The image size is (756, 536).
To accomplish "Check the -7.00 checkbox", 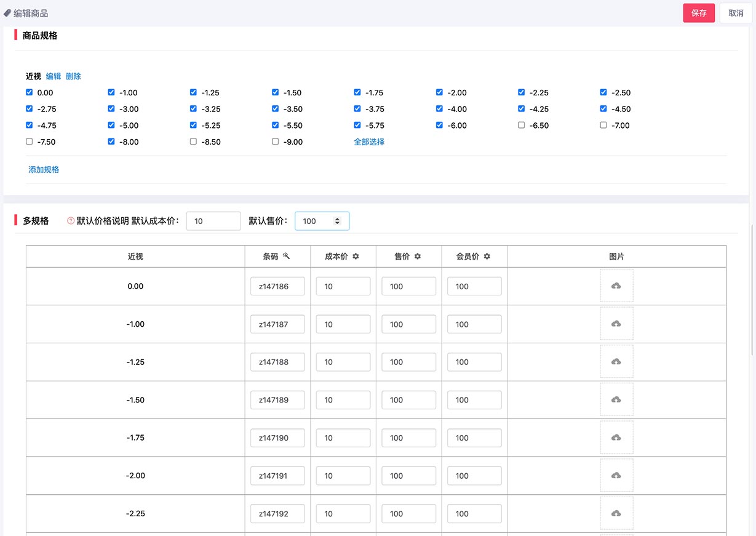I will [x=603, y=125].
